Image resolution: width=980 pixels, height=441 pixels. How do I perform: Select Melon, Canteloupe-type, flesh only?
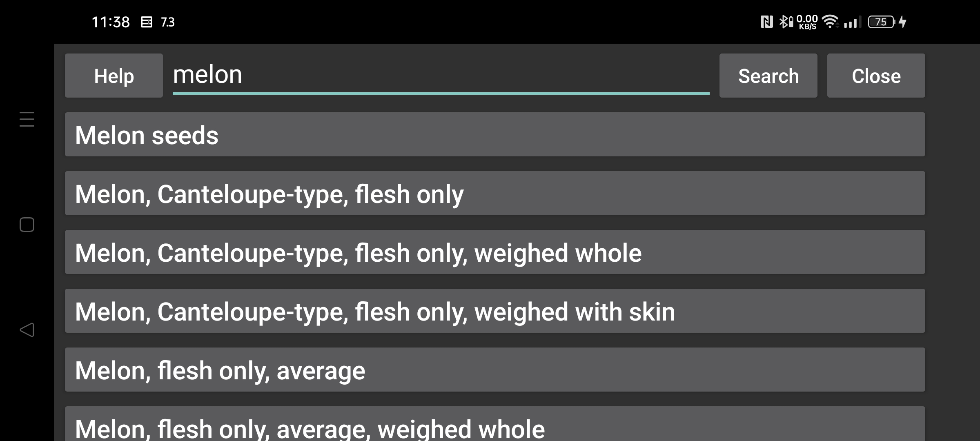tap(495, 193)
